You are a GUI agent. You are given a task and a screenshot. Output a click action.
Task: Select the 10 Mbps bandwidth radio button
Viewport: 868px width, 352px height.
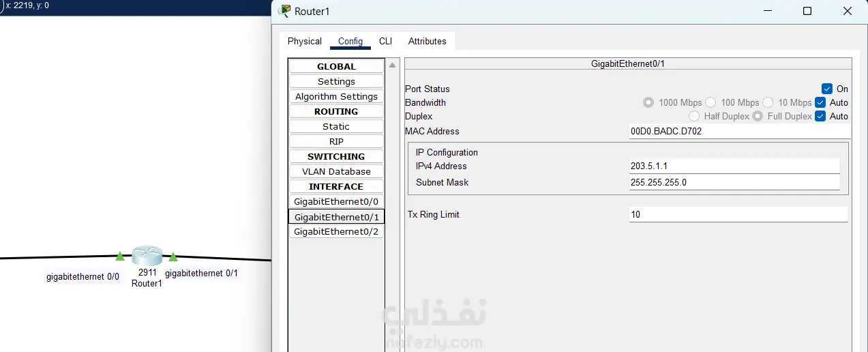tap(768, 102)
